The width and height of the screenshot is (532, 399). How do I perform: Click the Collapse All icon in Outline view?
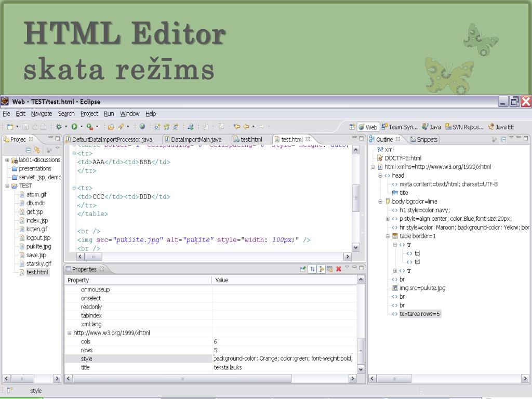coord(503,139)
